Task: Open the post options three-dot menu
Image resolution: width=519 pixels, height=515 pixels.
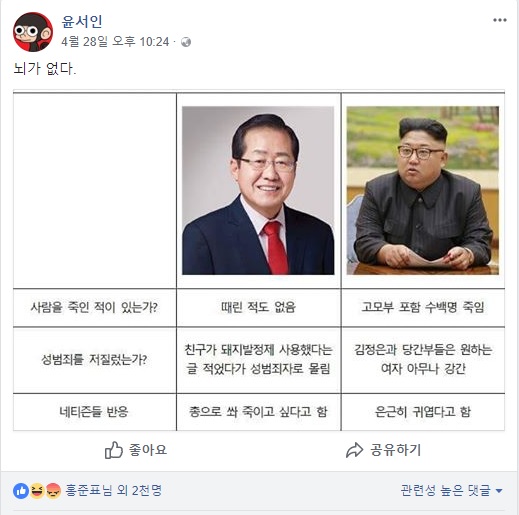Action: point(500,20)
